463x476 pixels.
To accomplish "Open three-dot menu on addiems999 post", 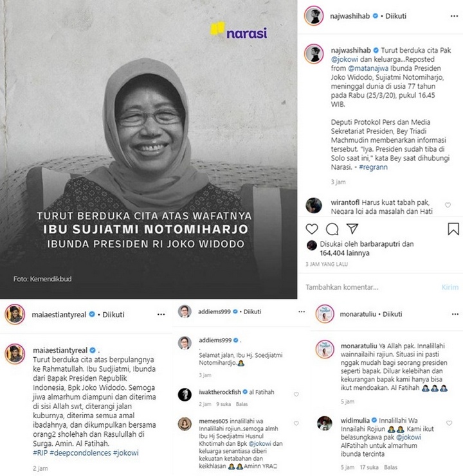I will click(x=302, y=312).
